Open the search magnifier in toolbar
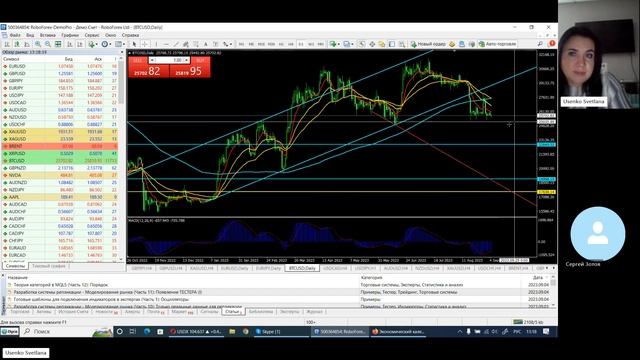 [x=540, y=44]
